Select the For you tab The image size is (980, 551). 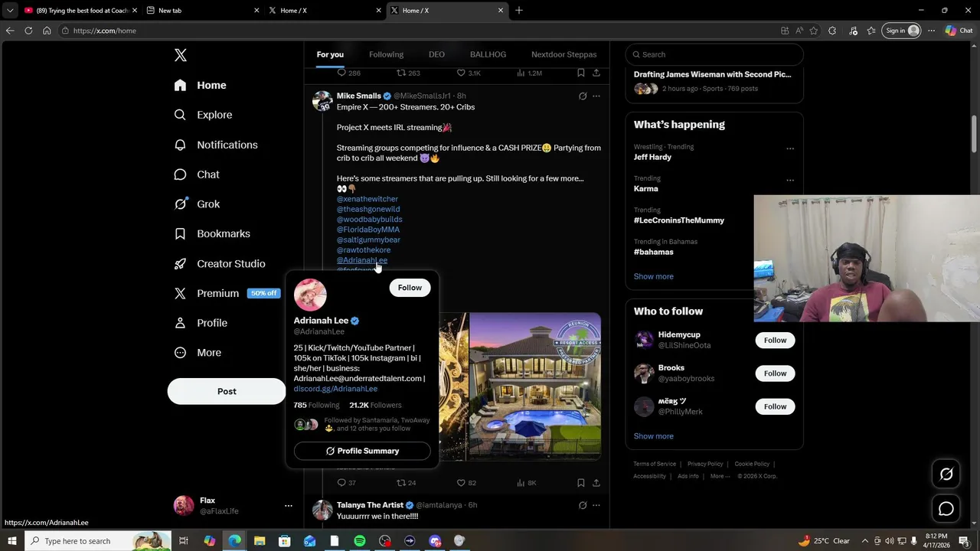coord(330,54)
